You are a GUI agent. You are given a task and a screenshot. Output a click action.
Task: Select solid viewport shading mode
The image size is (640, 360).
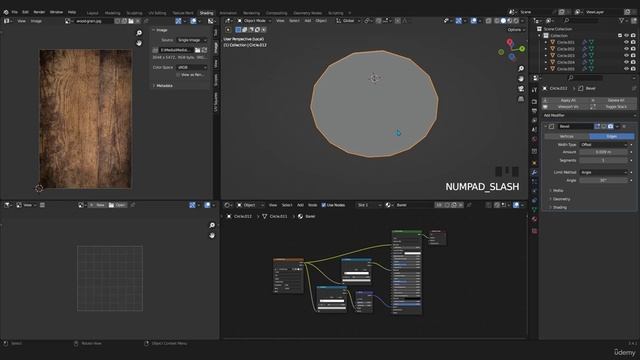click(x=503, y=20)
